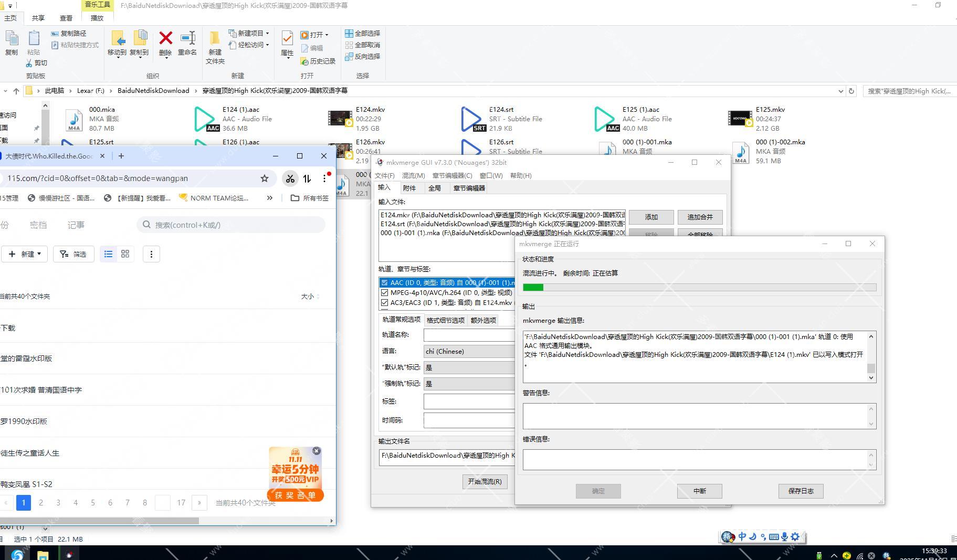Viewport: 957px width, 560px height.
Task: Open the 混流(M) menu in mkvmerge
Action: [x=413, y=176]
